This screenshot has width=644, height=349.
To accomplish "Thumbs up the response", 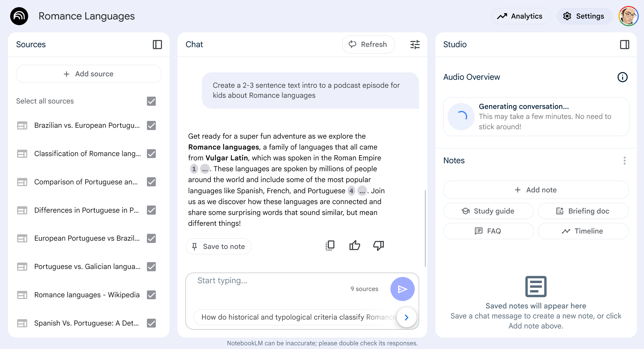I will coord(354,246).
